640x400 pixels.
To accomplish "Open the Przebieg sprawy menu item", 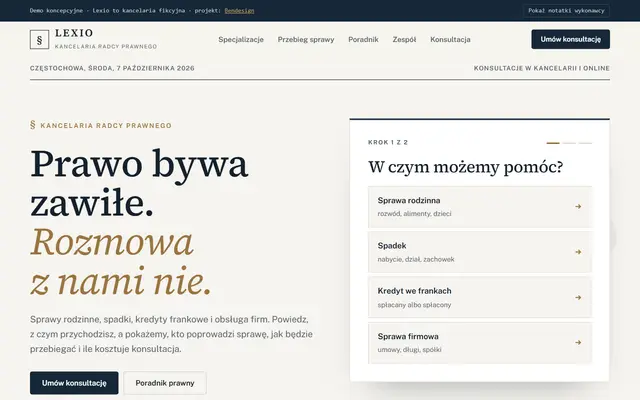I will [306, 40].
